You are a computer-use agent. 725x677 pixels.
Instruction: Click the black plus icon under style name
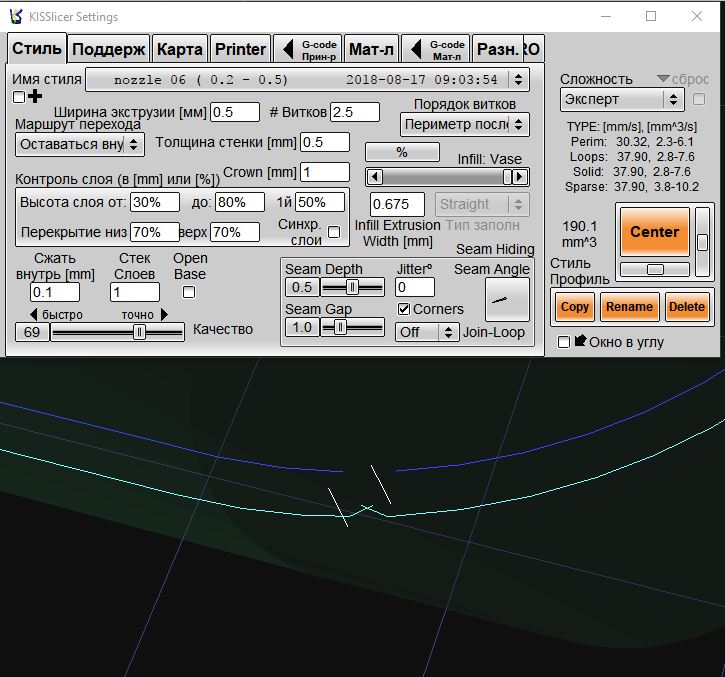tap(36, 96)
